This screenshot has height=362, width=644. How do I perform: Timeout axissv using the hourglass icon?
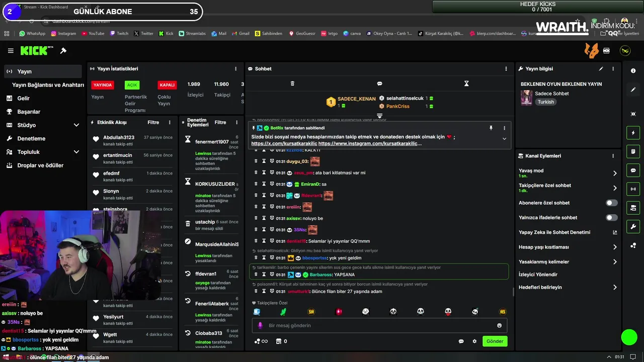264,218
